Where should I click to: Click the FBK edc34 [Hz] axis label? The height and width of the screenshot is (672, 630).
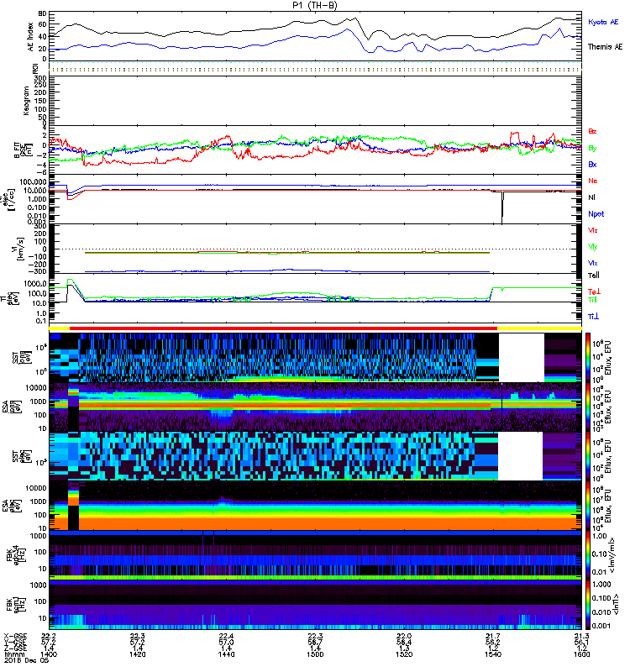pyautogui.click(x=17, y=554)
